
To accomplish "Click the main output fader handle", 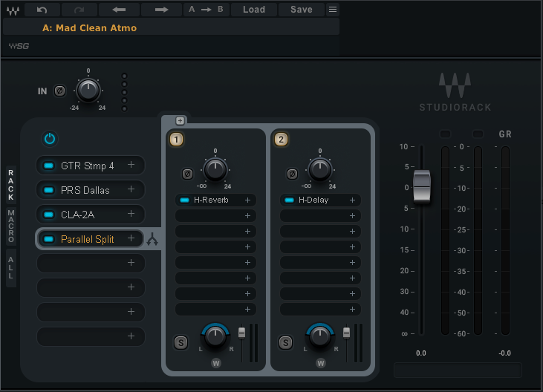I will [x=422, y=186].
